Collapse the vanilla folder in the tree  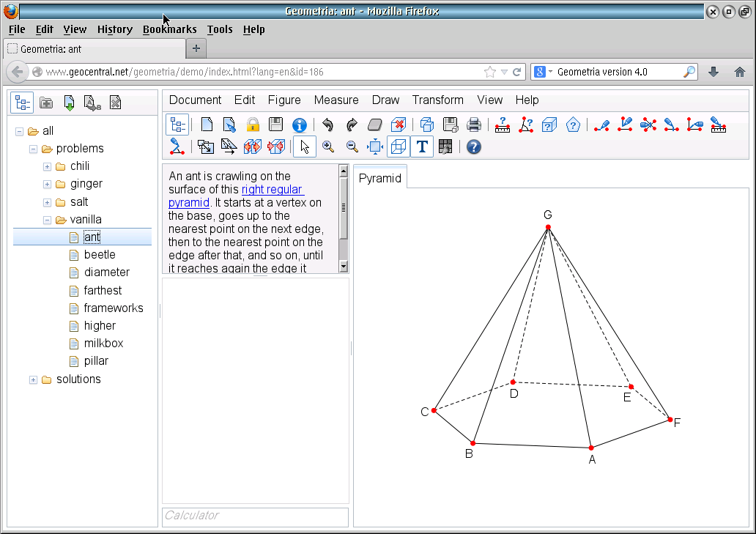pyautogui.click(x=47, y=219)
